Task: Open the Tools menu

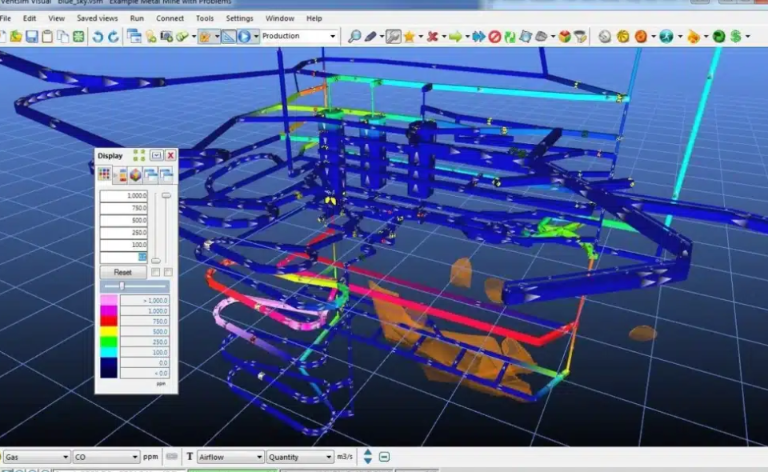Action: 204,18
